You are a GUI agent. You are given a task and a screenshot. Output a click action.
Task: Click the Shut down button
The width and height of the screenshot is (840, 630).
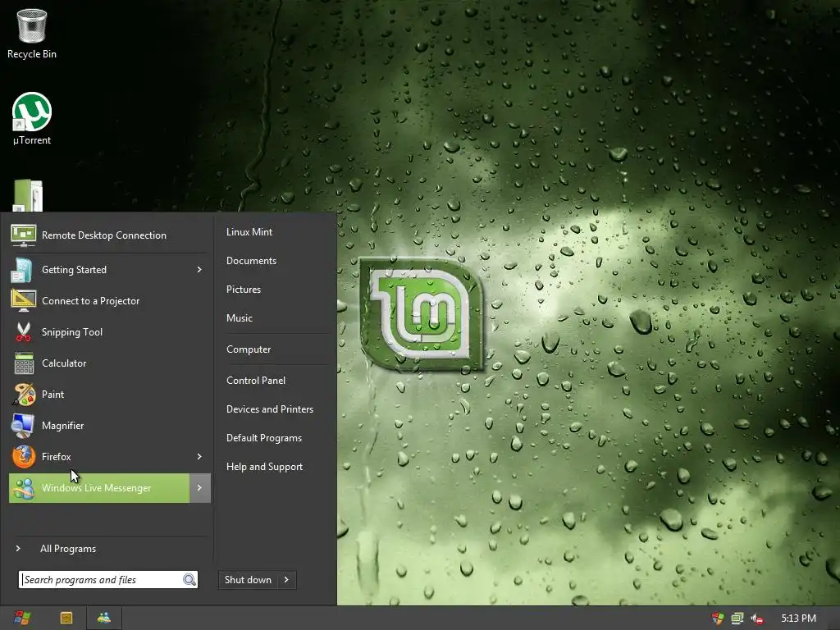click(x=248, y=580)
